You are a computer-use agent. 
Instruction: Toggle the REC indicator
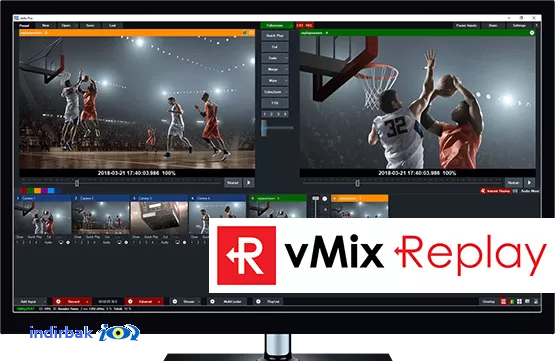309,25
